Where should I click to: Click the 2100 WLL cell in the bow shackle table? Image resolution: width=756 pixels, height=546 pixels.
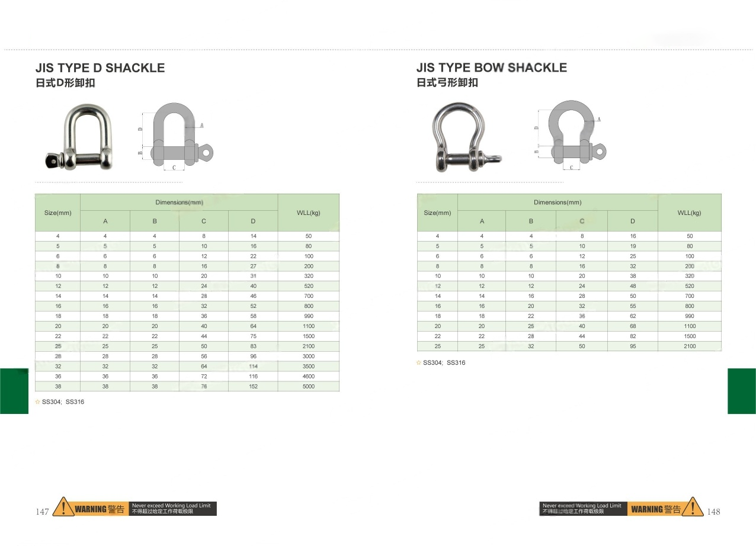point(689,346)
